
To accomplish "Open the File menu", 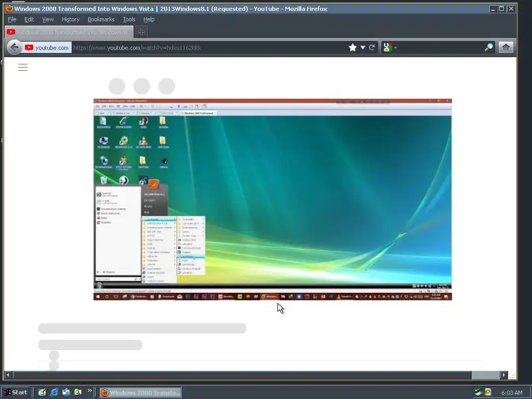I will pos(12,19).
